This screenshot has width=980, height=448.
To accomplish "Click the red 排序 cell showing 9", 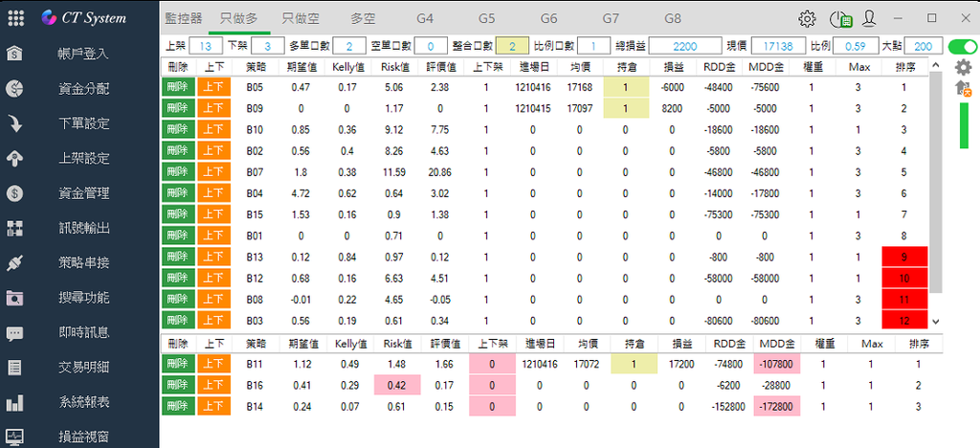I will pos(903,257).
